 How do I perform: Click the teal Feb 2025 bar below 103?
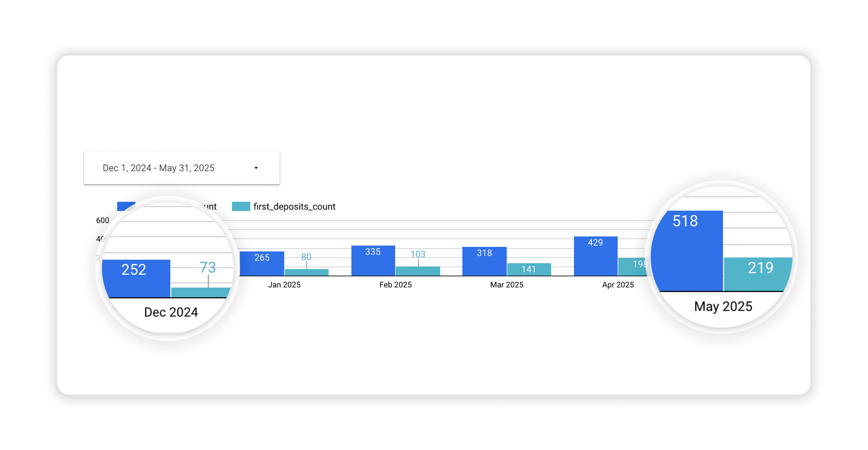point(417,271)
